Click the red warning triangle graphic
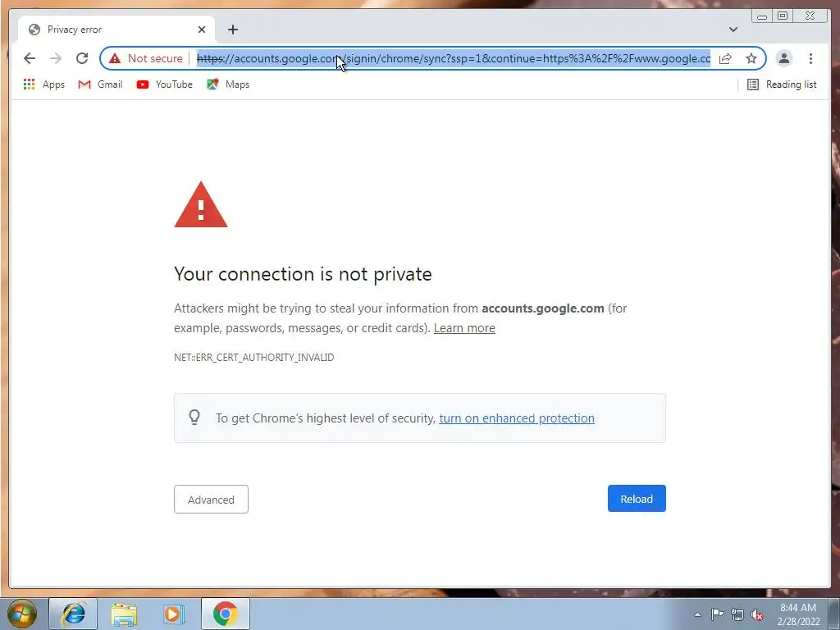 (201, 205)
